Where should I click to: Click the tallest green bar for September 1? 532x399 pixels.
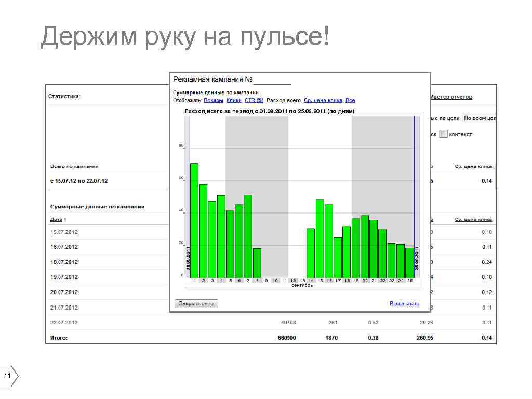click(194, 221)
